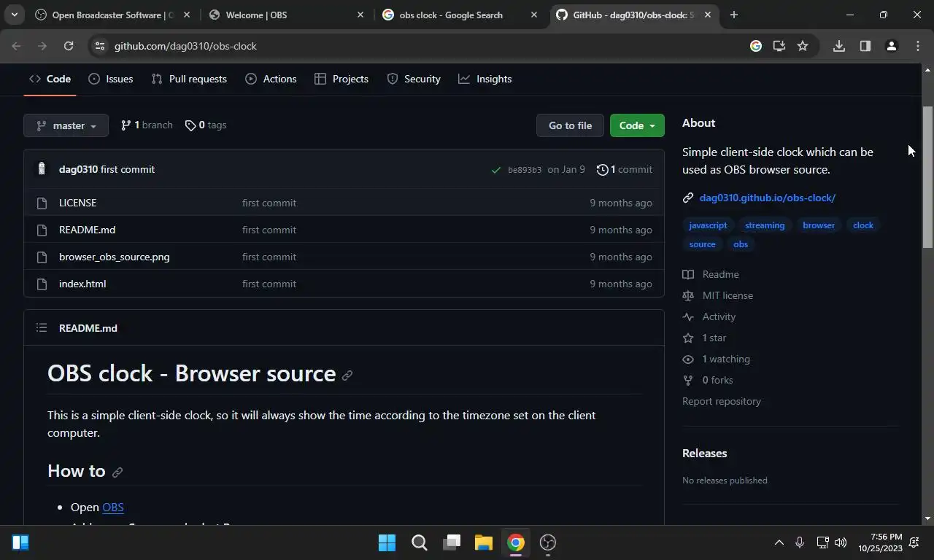View the 1 watching link
The image size is (934, 560).
coord(716,359)
